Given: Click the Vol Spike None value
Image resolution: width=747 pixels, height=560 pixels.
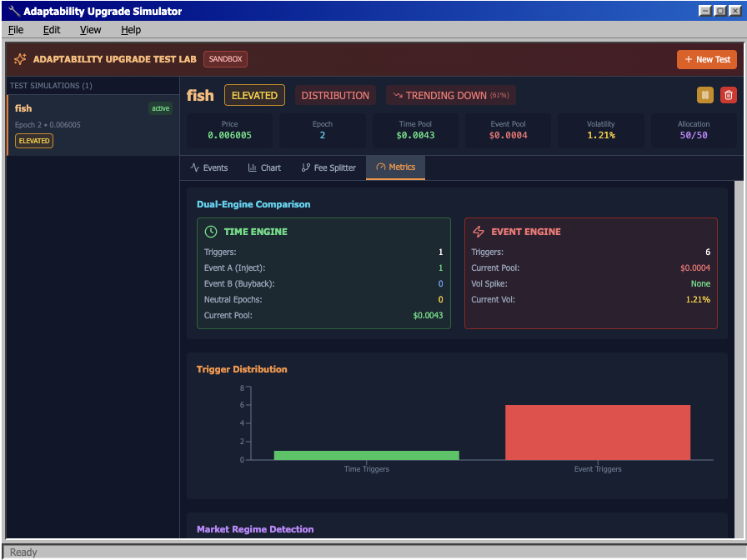Looking at the screenshot, I should click(x=700, y=284).
